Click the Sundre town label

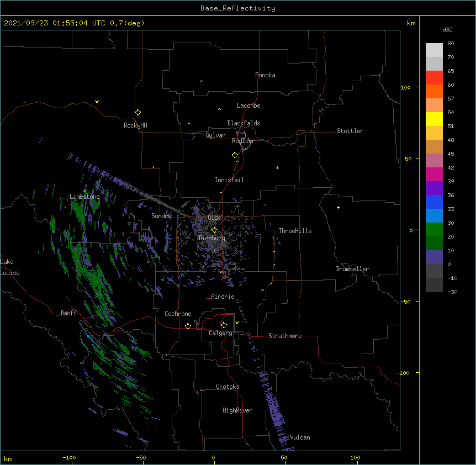pos(161,216)
